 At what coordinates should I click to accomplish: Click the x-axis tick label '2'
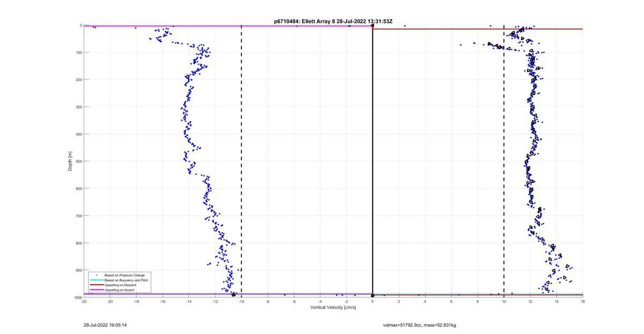click(x=399, y=301)
